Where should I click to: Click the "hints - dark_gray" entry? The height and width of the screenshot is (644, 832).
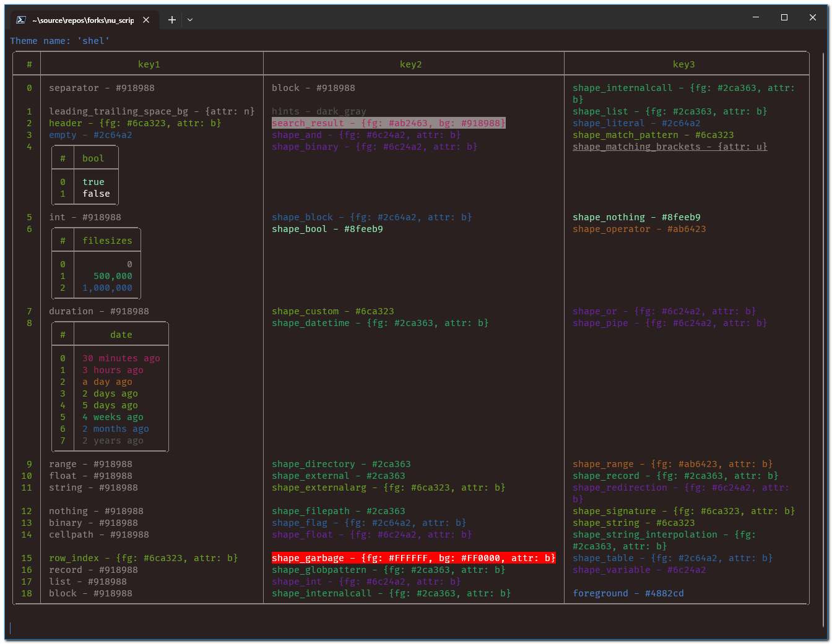click(x=319, y=111)
